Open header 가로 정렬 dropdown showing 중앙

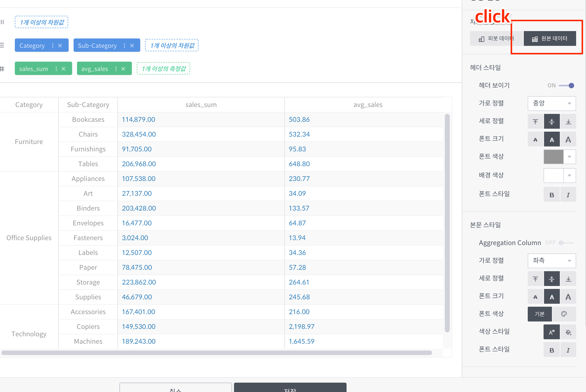pos(552,103)
